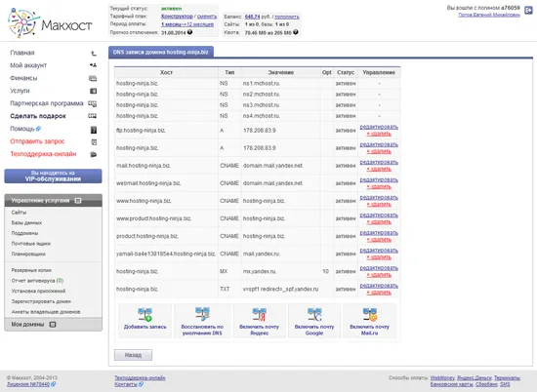Click the Включить почту Google icon
The width and height of the screenshot is (537, 392).
(x=314, y=314)
